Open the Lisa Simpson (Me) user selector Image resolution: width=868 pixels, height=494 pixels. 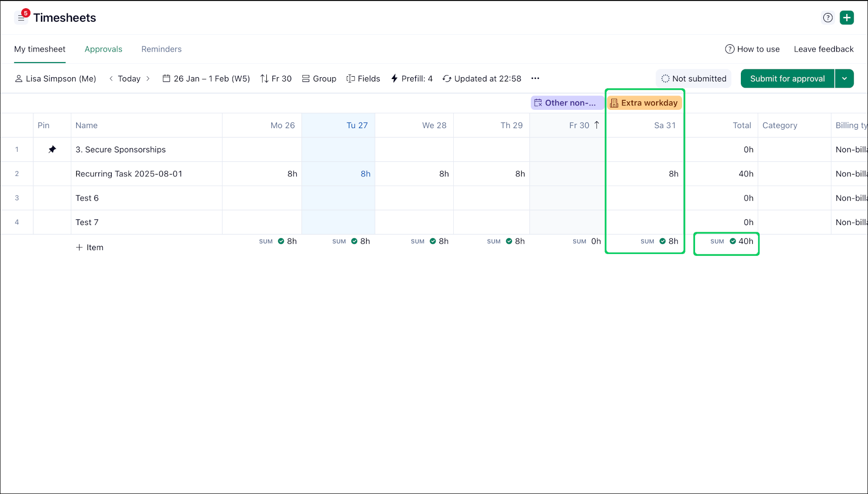[55, 79]
